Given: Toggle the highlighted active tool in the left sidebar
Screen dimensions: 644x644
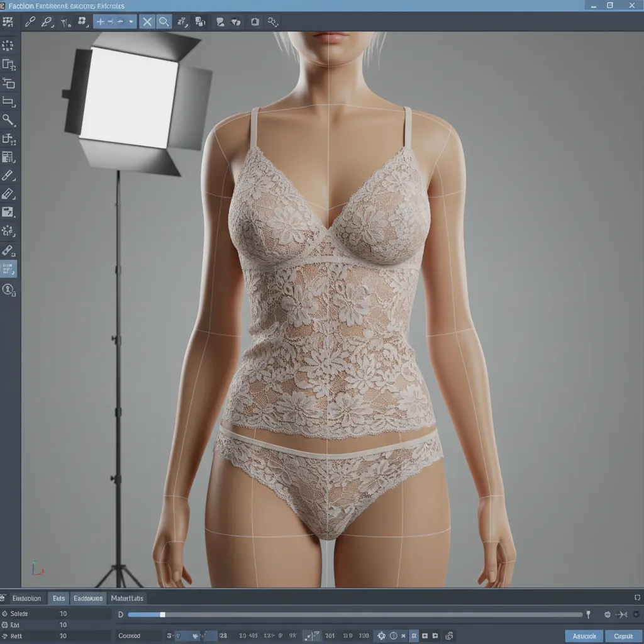Looking at the screenshot, I should [x=9, y=269].
